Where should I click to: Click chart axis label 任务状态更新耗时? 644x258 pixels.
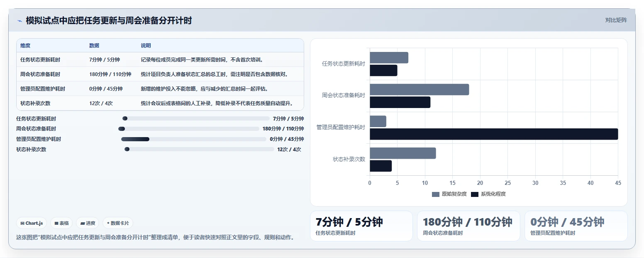coord(344,64)
